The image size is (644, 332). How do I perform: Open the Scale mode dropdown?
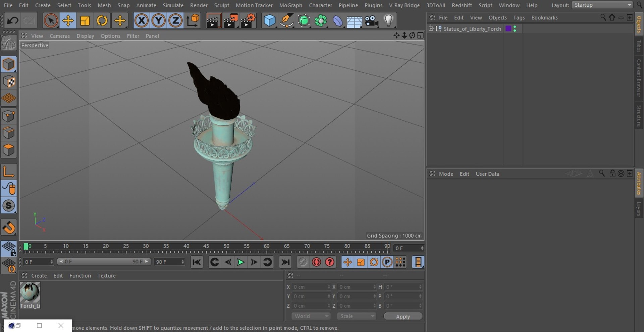coord(357,316)
